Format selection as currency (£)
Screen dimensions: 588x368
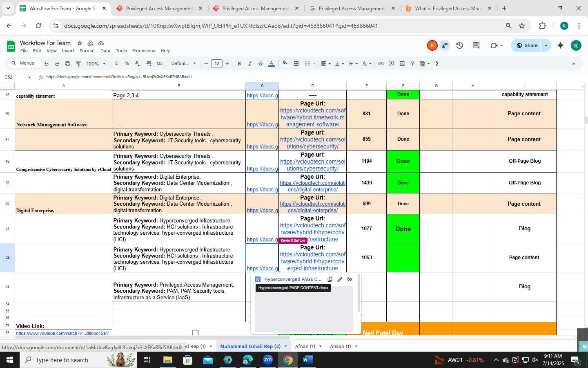pos(117,63)
